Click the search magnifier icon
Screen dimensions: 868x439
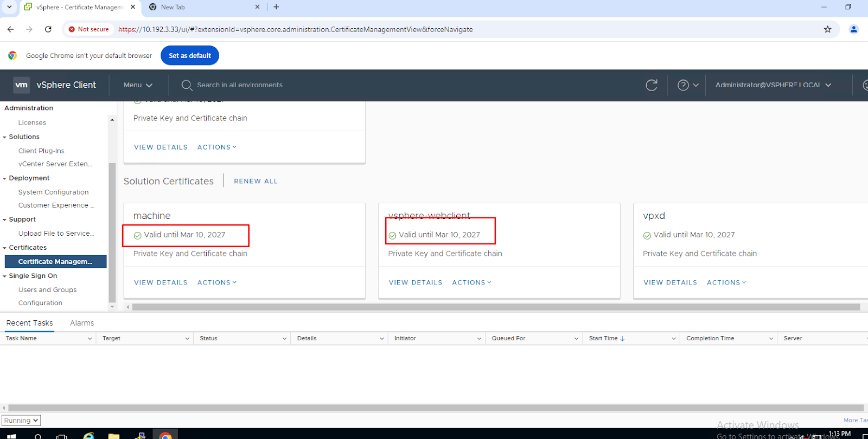pyautogui.click(x=187, y=85)
